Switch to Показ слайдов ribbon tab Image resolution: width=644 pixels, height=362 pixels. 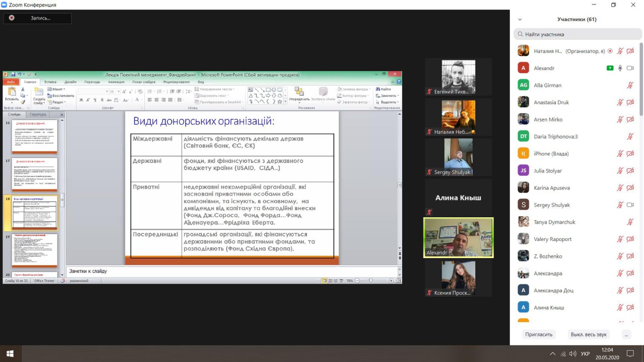[x=144, y=82]
